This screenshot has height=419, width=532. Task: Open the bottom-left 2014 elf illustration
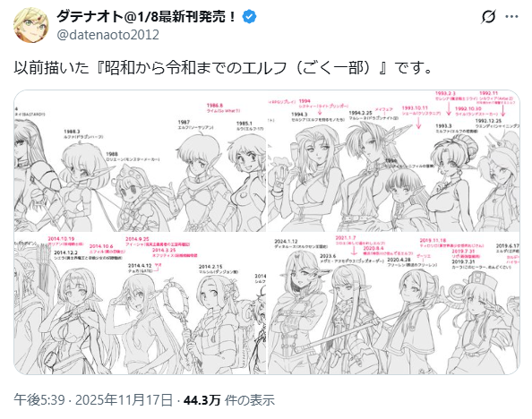(140, 304)
